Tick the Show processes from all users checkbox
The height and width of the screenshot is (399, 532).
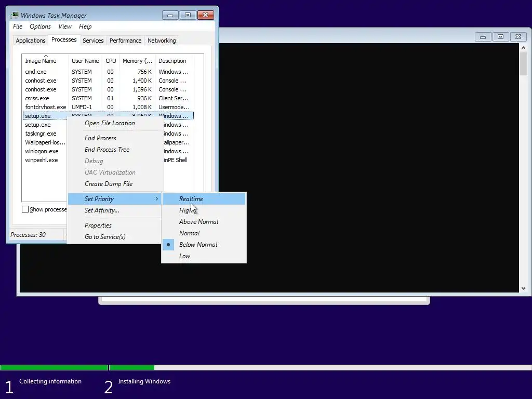[x=25, y=209]
